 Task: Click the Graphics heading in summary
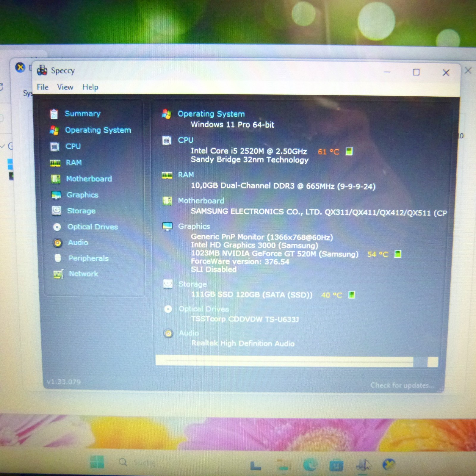194,226
